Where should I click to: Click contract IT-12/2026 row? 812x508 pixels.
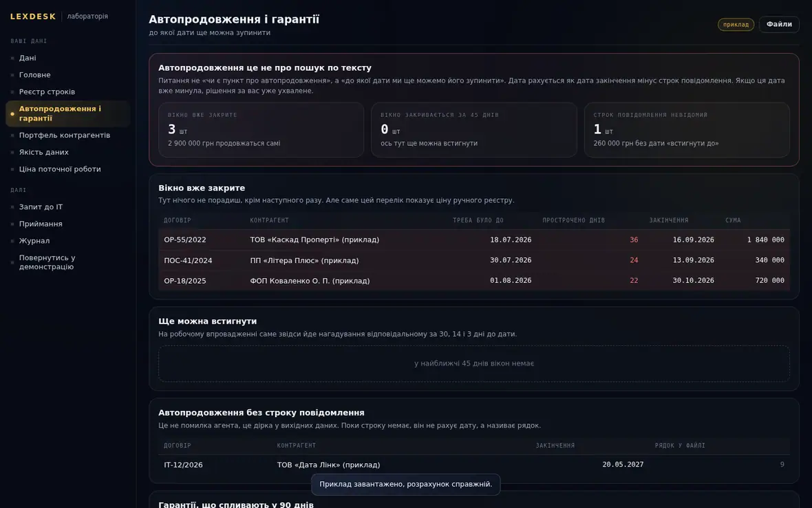pyautogui.click(x=474, y=465)
